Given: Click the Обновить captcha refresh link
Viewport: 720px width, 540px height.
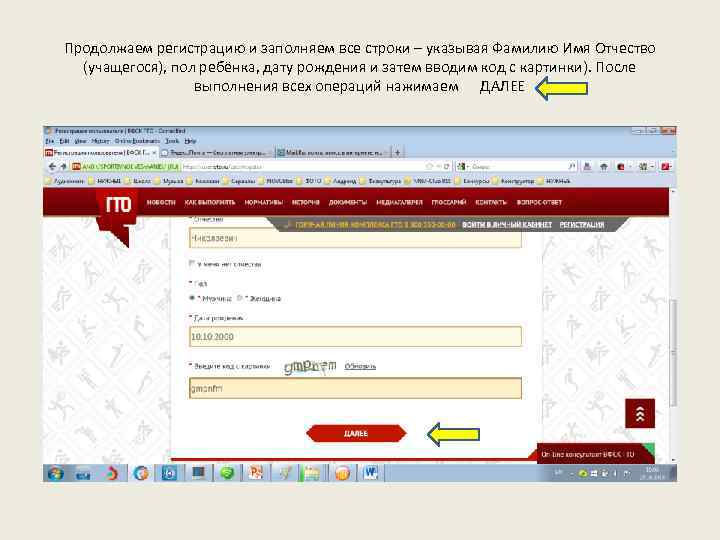Looking at the screenshot, I should pyautogui.click(x=360, y=366).
